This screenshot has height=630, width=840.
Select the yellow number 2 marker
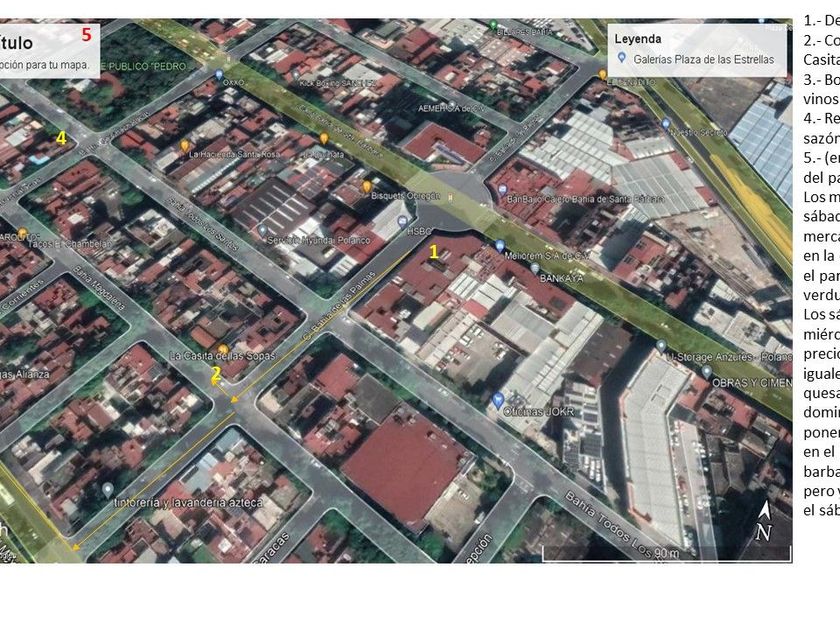pyautogui.click(x=216, y=373)
